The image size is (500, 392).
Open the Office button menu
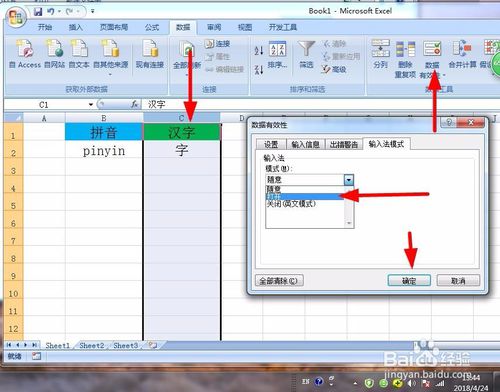pyautogui.click(x=16, y=17)
